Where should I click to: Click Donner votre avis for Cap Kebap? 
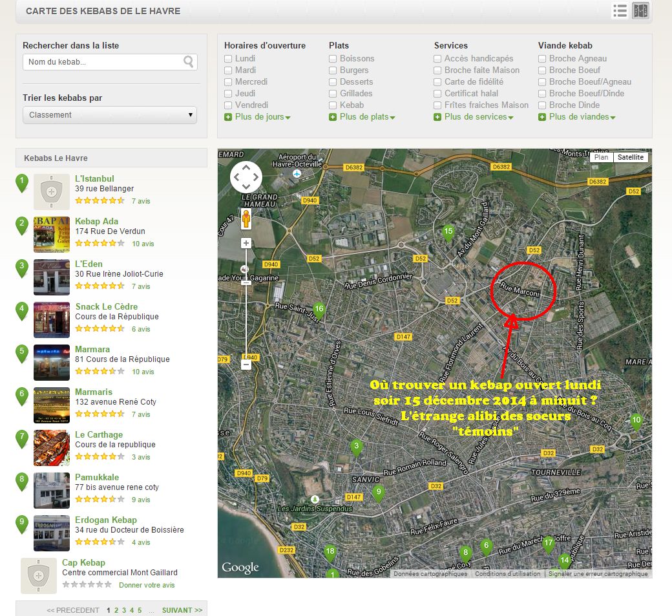click(147, 585)
